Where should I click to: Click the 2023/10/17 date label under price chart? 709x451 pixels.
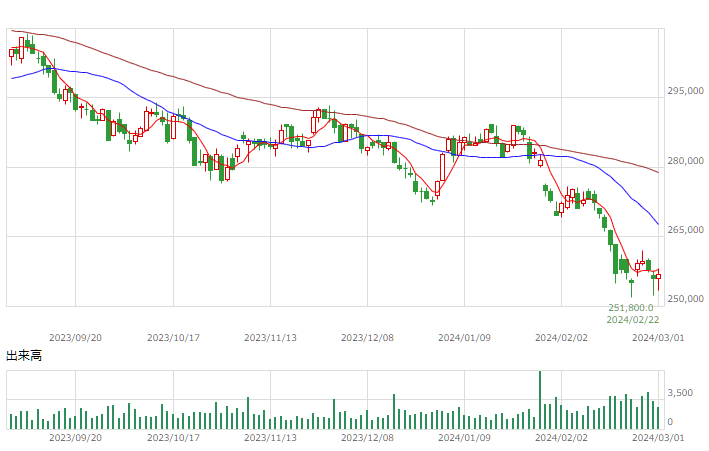(x=173, y=337)
